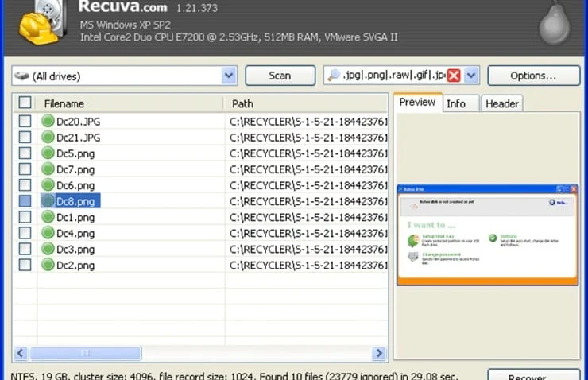Image resolution: width=588 pixels, height=380 pixels.
Task: Click the green status icon of Dc20.JPG
Action: point(48,121)
